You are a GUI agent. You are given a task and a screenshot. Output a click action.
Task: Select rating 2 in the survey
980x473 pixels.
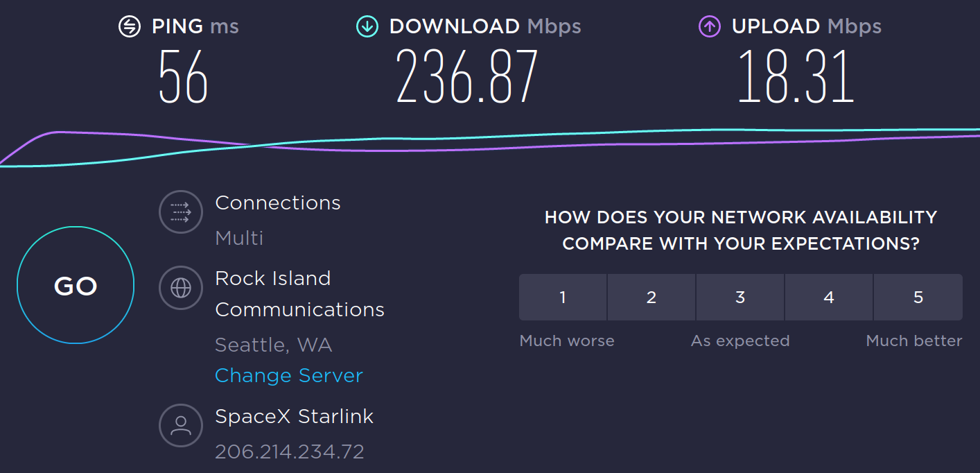click(x=651, y=298)
